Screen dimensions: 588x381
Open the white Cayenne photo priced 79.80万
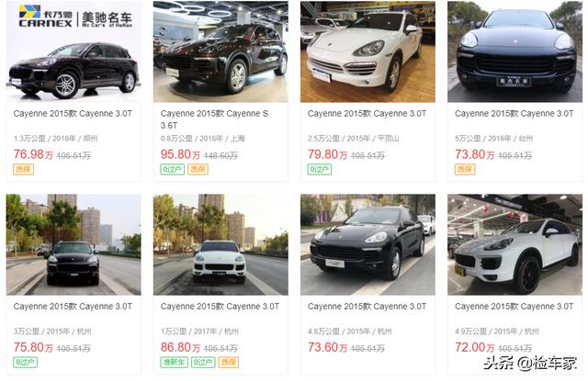click(367, 51)
